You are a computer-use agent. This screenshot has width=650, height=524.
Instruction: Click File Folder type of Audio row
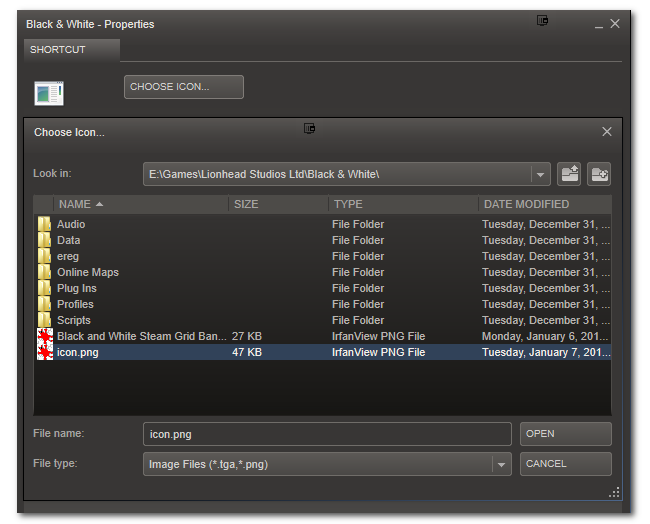point(358,224)
